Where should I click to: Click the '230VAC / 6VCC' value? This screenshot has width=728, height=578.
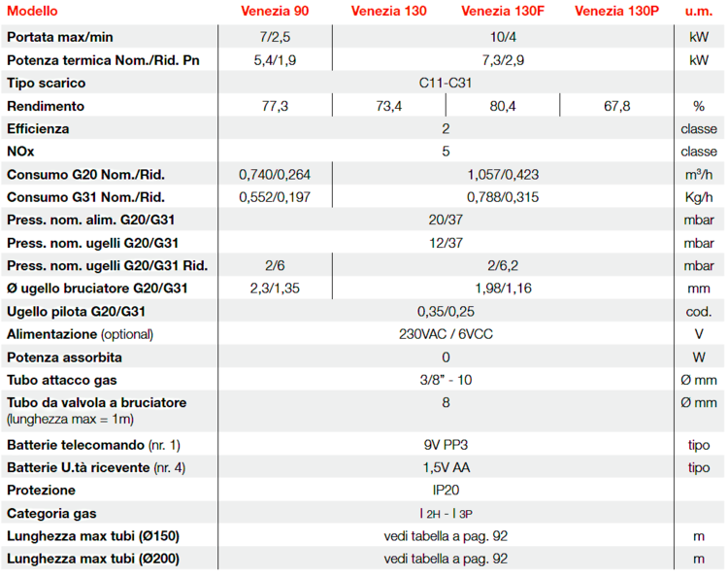pyautogui.click(x=446, y=334)
